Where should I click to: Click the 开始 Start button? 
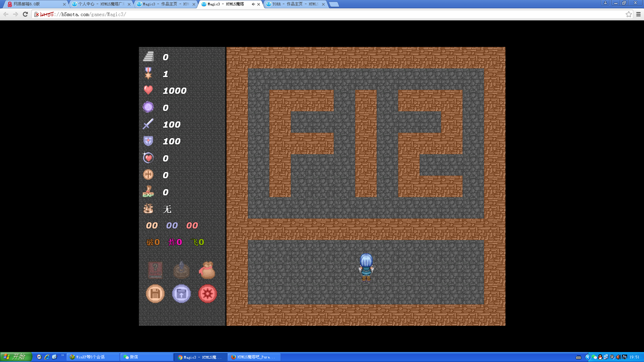coord(16,357)
